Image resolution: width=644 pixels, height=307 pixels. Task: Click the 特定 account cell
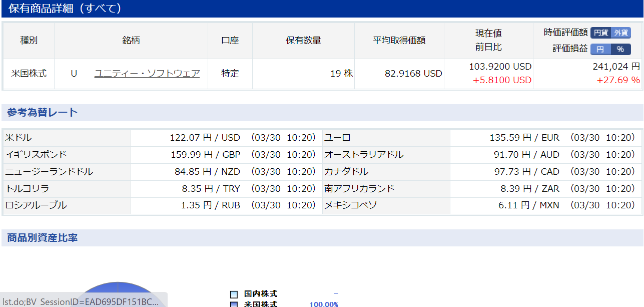click(230, 74)
